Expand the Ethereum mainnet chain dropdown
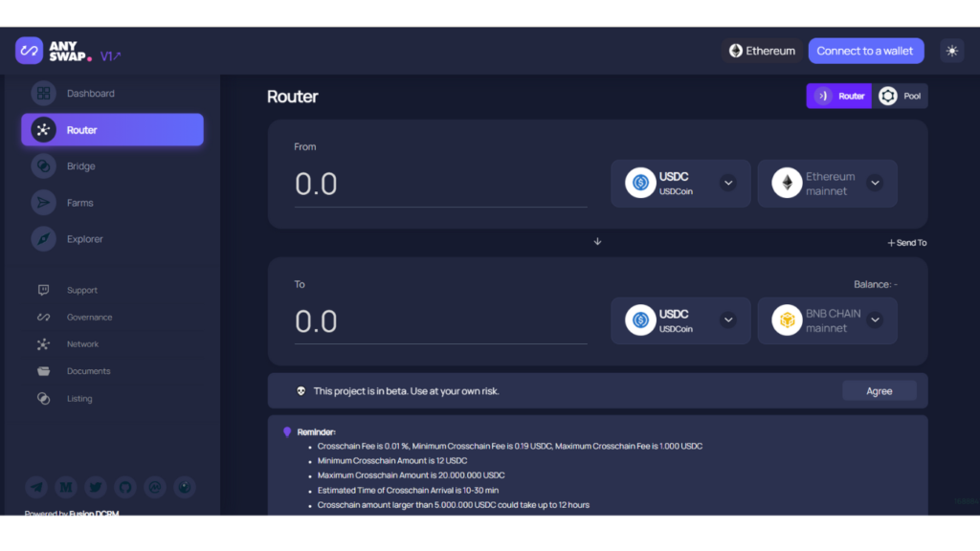This screenshot has height=551, width=980. [x=874, y=184]
